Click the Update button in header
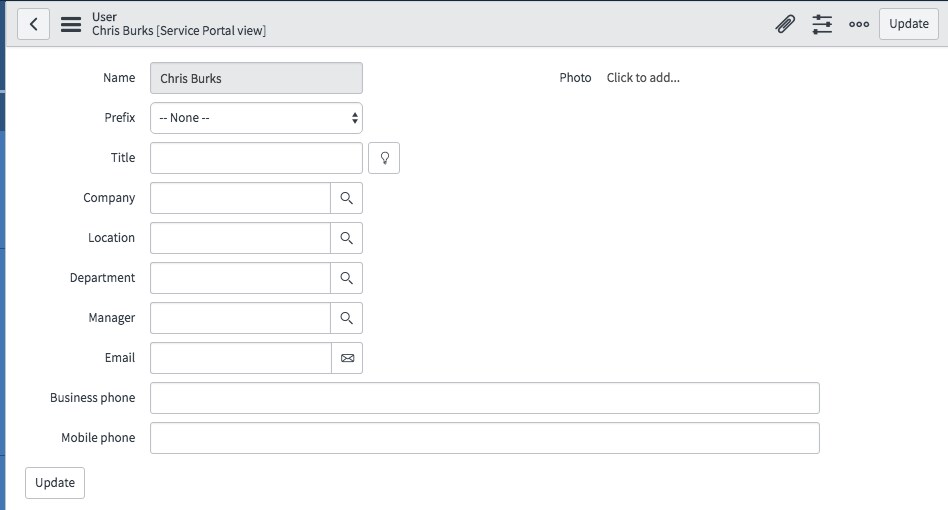 pos(909,24)
